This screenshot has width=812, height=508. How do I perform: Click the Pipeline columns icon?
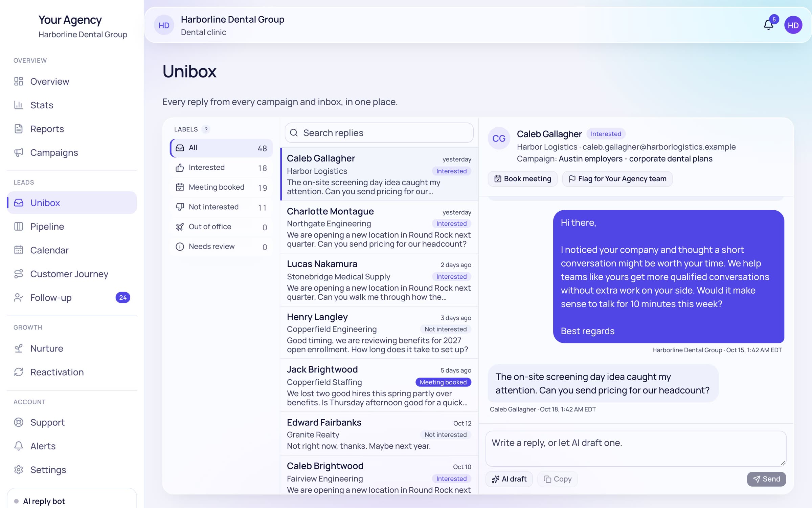click(x=19, y=226)
